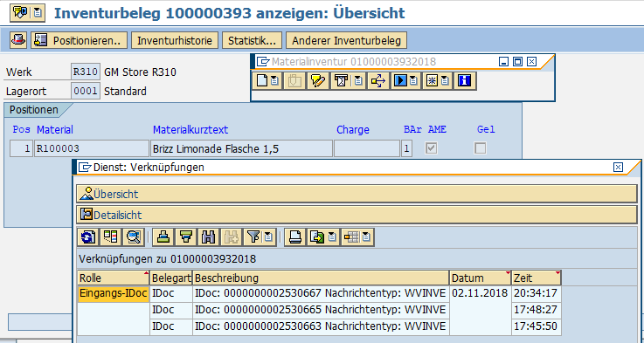This screenshot has width=644, height=343.
Task: Open Inventurhistorie
Action: click(175, 41)
